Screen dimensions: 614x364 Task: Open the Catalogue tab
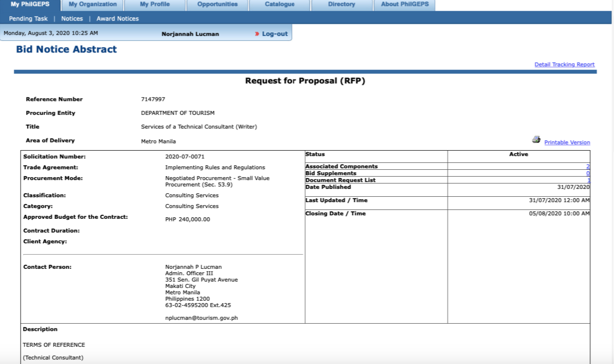click(x=279, y=4)
